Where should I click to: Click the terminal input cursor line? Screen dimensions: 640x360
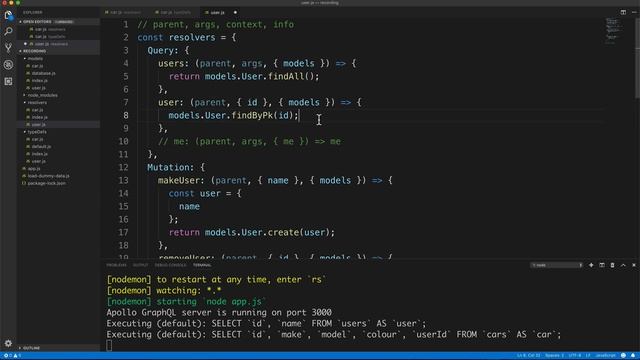click(x=109, y=345)
